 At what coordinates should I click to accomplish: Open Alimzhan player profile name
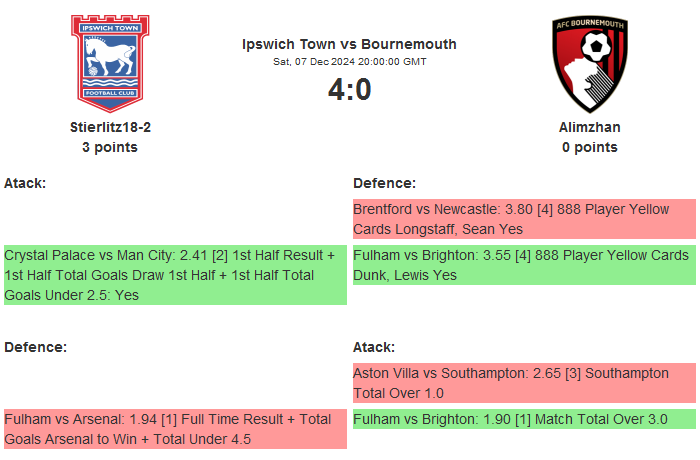pos(589,127)
